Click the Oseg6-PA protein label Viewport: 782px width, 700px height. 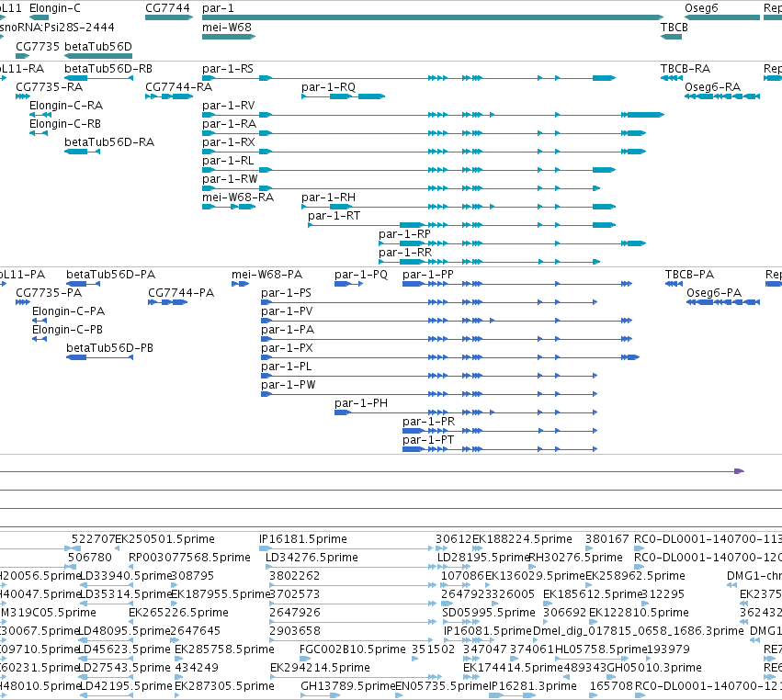pyautogui.click(x=714, y=293)
